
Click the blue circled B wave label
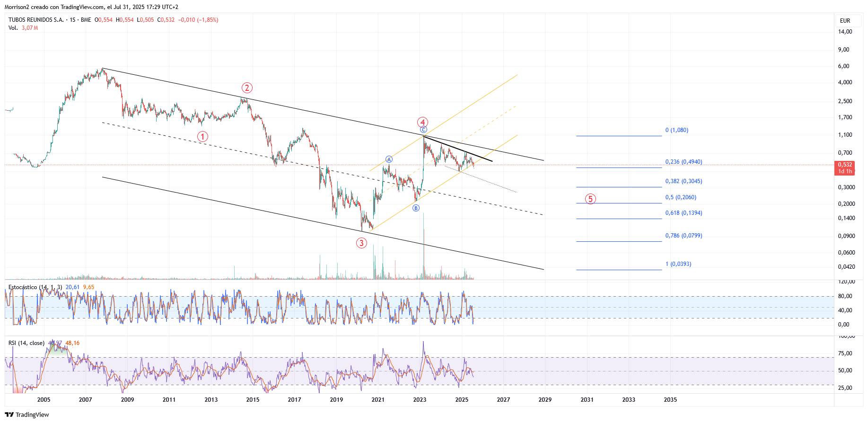coord(416,208)
